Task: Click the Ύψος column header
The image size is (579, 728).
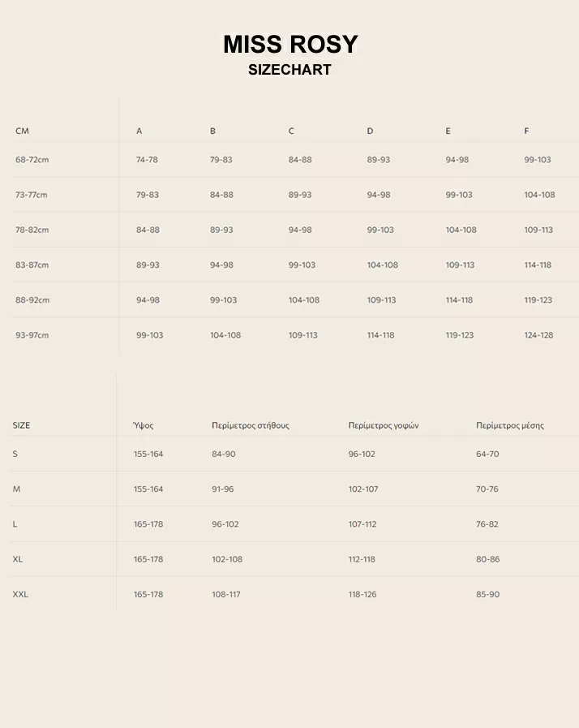Action: click(x=144, y=425)
